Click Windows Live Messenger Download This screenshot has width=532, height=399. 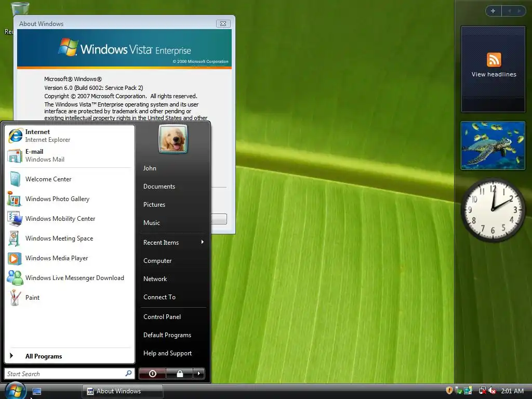pos(69,278)
